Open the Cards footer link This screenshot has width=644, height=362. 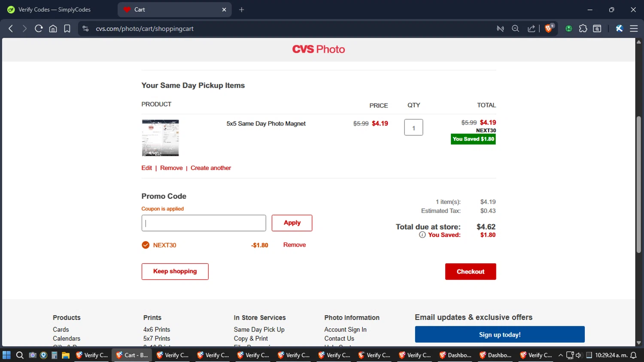click(x=61, y=329)
